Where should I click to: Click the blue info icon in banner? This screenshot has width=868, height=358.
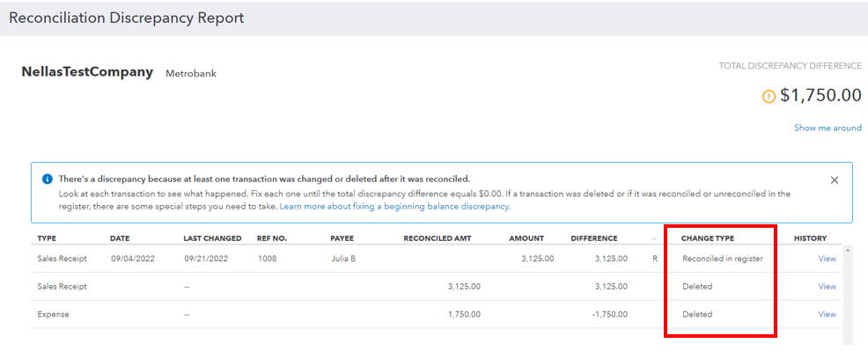click(47, 179)
